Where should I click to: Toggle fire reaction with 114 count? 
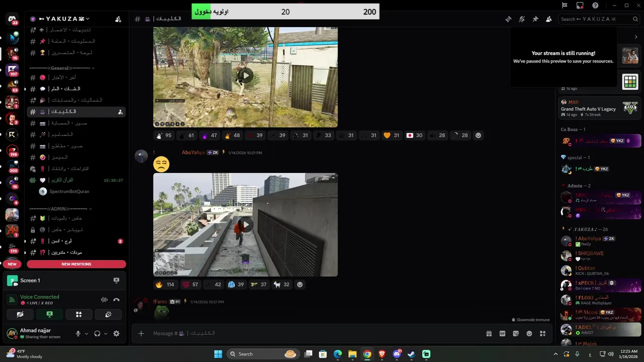(x=165, y=285)
